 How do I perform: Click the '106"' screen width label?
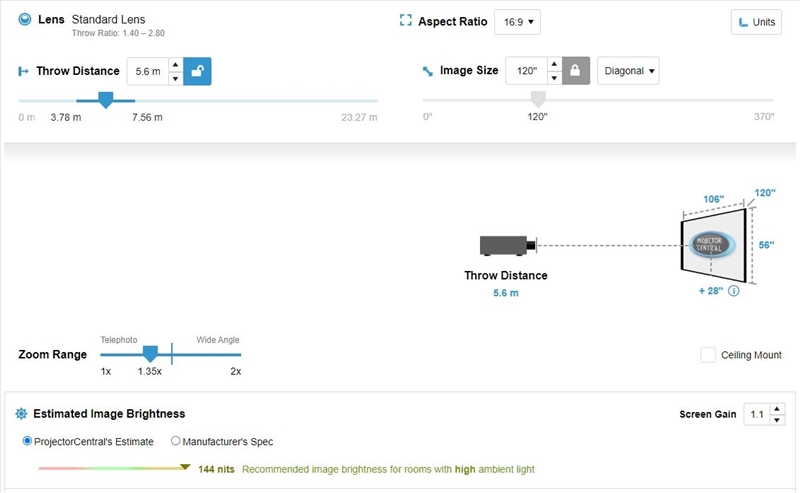pyautogui.click(x=713, y=199)
